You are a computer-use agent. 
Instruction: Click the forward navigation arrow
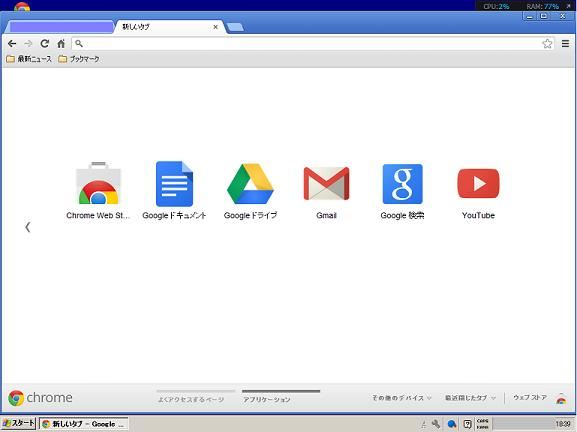pos(28,44)
